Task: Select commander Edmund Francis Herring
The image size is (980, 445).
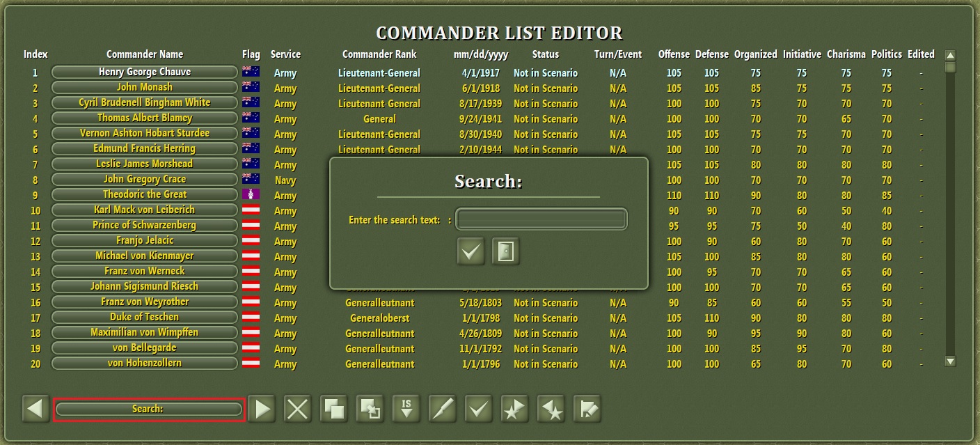Action: coord(145,148)
